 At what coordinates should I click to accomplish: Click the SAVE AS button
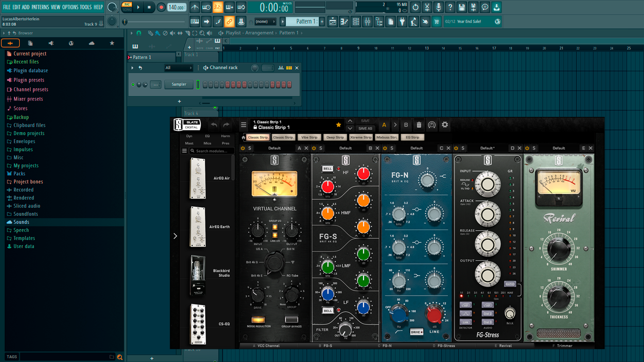pyautogui.click(x=365, y=129)
